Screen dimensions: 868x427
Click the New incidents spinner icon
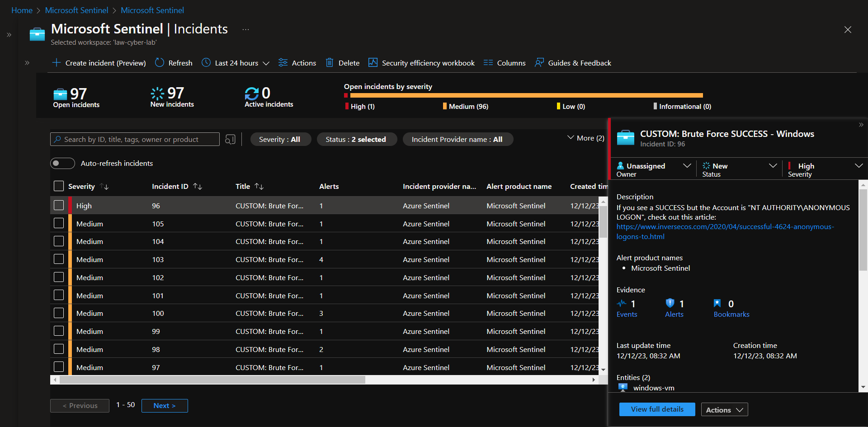pyautogui.click(x=157, y=94)
